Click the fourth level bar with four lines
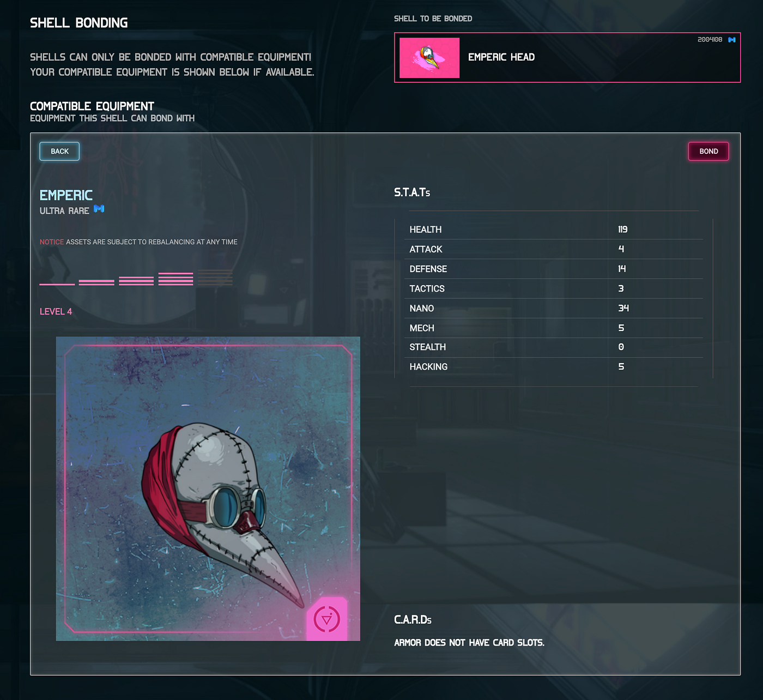The image size is (763, 700). tap(175, 279)
